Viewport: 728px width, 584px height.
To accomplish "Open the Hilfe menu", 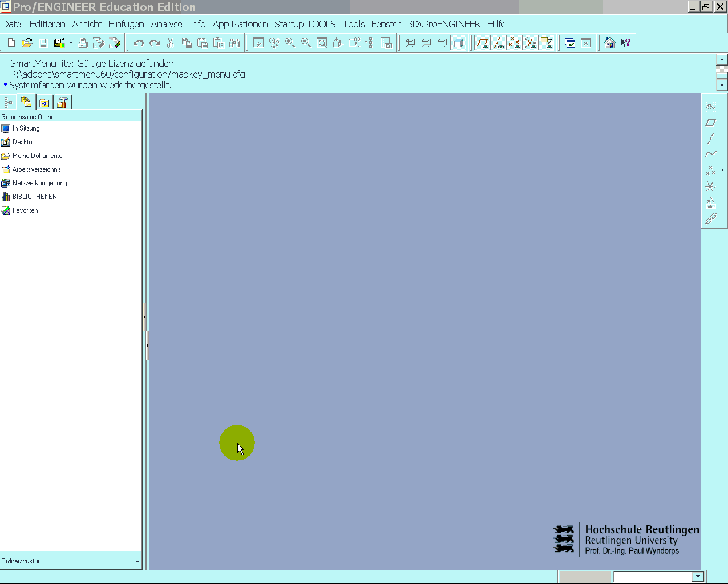I will (x=496, y=24).
